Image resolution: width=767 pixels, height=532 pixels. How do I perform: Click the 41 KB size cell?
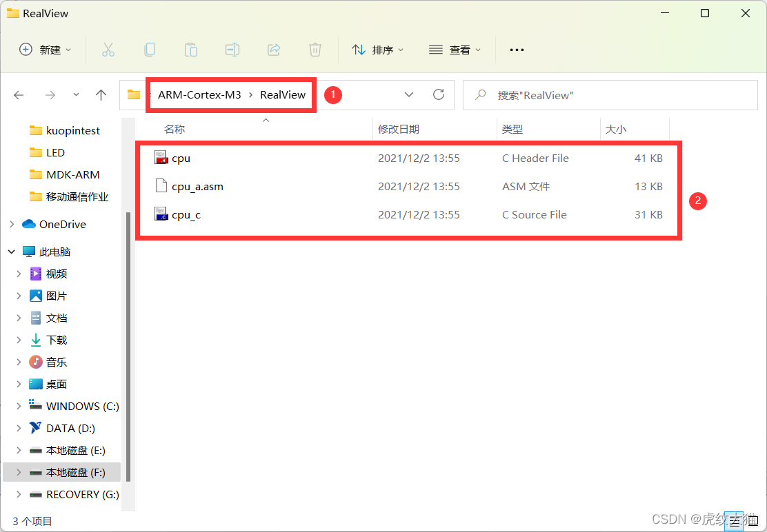648,158
